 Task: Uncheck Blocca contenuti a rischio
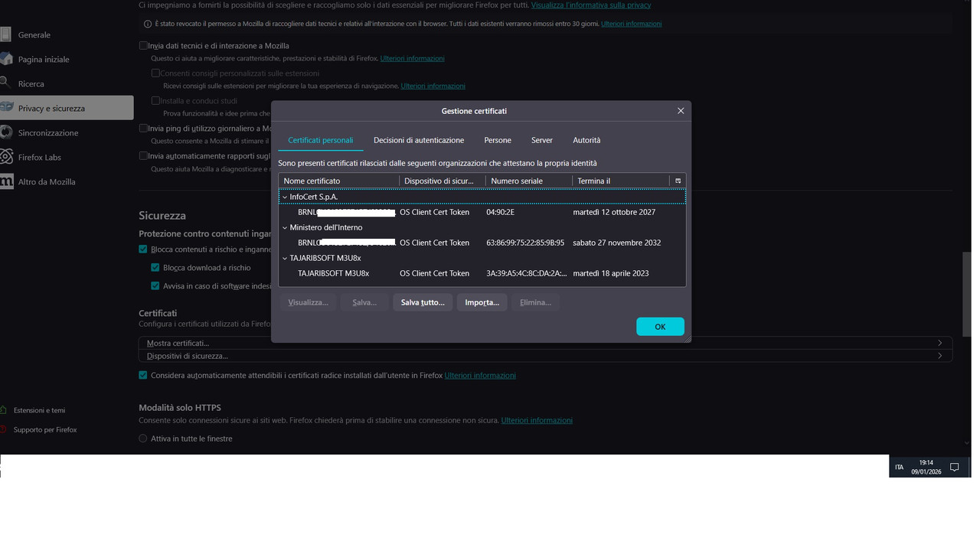coord(143,249)
